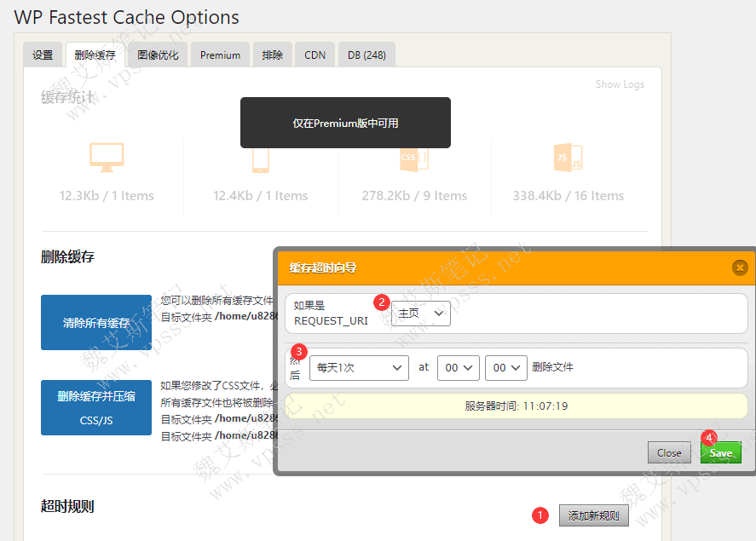The width and height of the screenshot is (756, 541).
Task: Click the Close button in wizard
Action: click(669, 453)
